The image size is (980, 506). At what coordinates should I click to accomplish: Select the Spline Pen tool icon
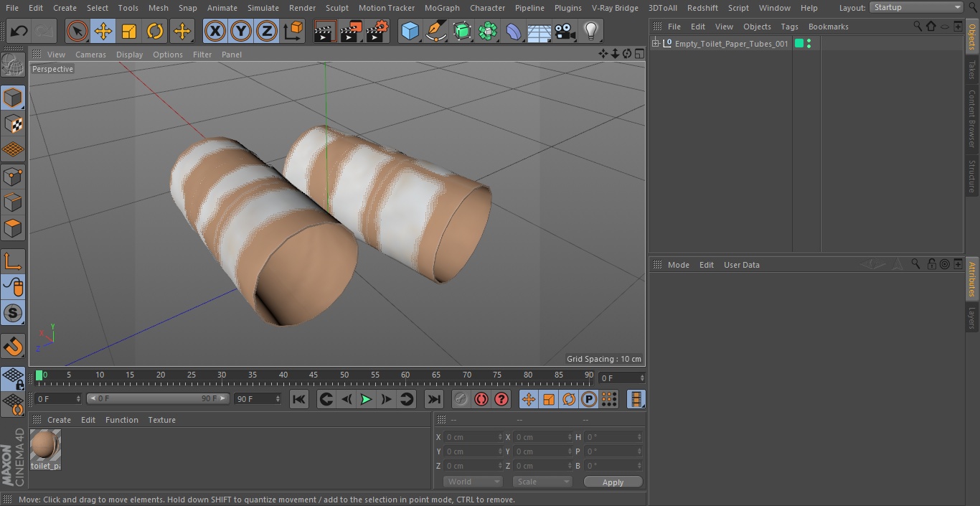click(x=435, y=31)
